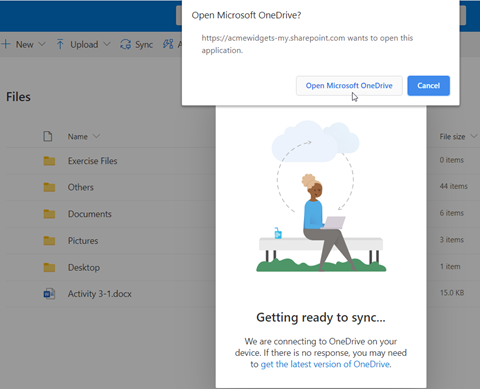Click the Open Microsoft OneDrive button
Screen dimensions: 480x389
coord(349,86)
